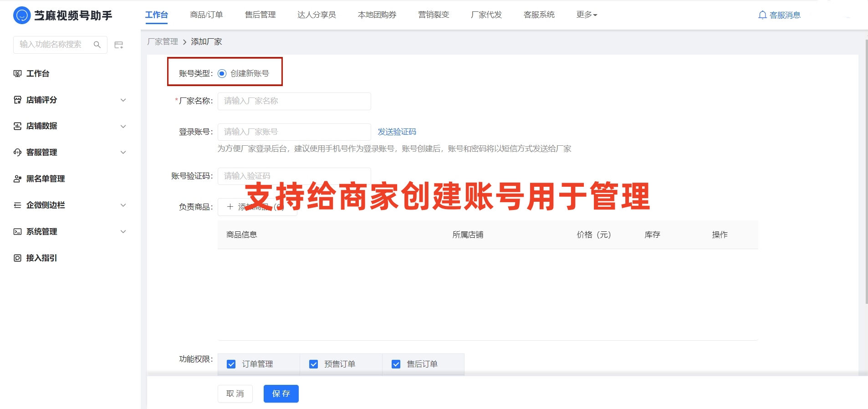The height and width of the screenshot is (409, 868).
Task: Click the 工作台 monitor icon in sidebar
Action: pos(17,73)
